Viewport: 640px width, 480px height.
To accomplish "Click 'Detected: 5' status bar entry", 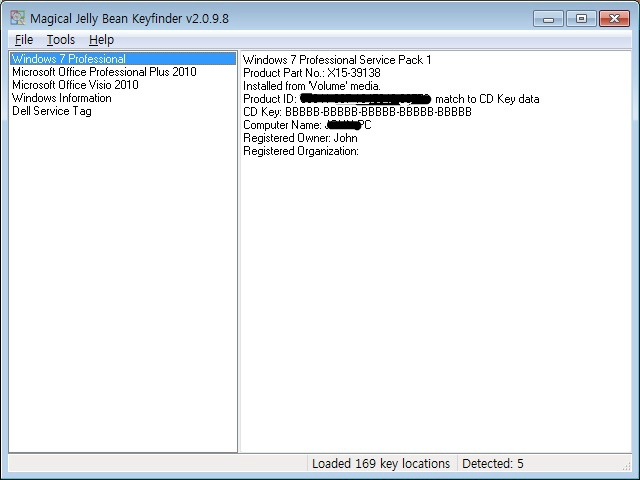I will 493,464.
